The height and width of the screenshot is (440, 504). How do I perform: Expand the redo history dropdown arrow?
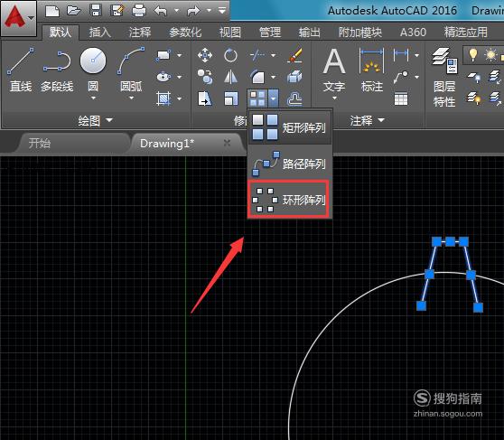(209, 11)
